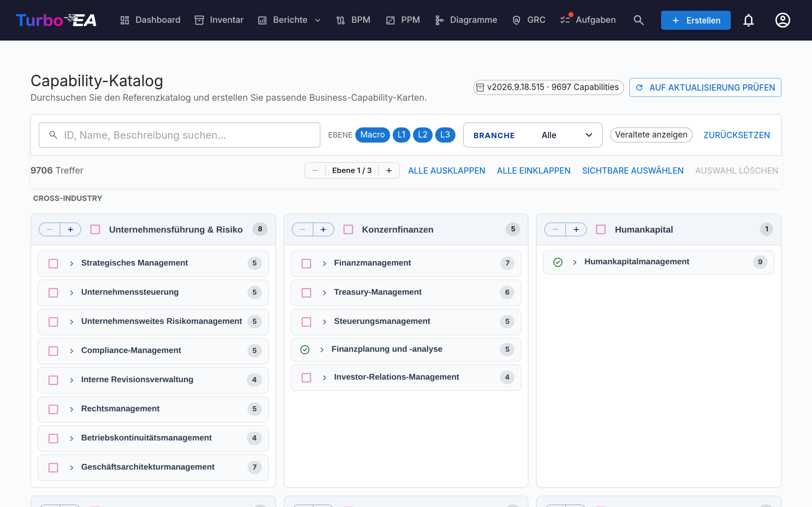Viewport: 812px width, 507px height.
Task: Click the search magnifier in the navbar
Action: coord(638,20)
